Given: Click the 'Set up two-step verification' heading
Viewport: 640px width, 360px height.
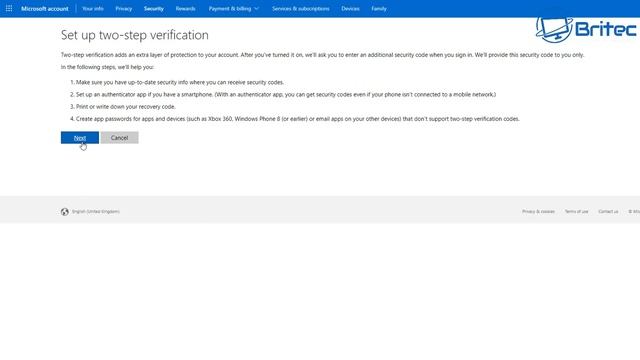Looking at the screenshot, I should coord(135,35).
